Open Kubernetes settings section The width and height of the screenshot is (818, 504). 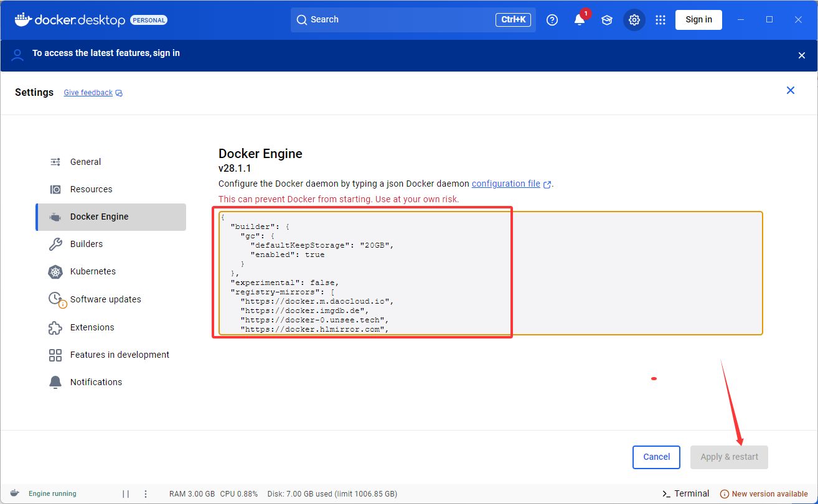pos(93,271)
